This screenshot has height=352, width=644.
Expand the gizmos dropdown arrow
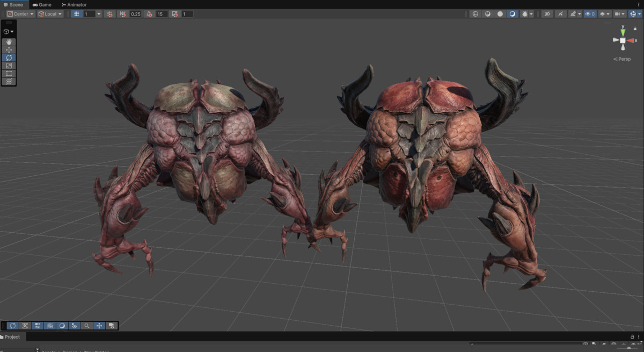point(639,14)
